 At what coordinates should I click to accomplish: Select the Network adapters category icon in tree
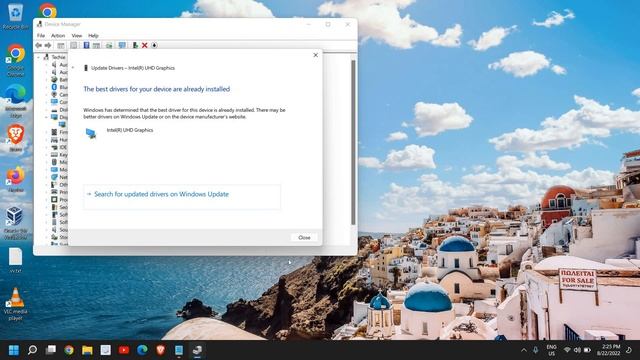coord(54,177)
